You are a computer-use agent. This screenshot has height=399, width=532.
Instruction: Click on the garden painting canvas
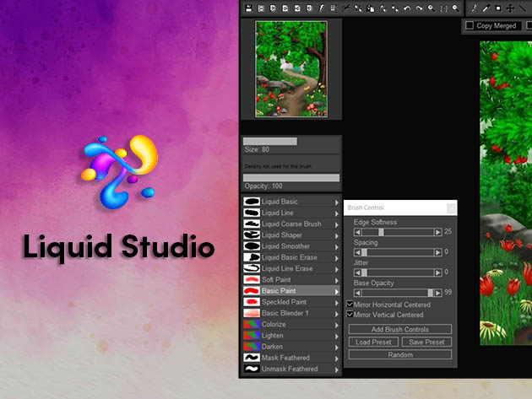tap(506, 193)
